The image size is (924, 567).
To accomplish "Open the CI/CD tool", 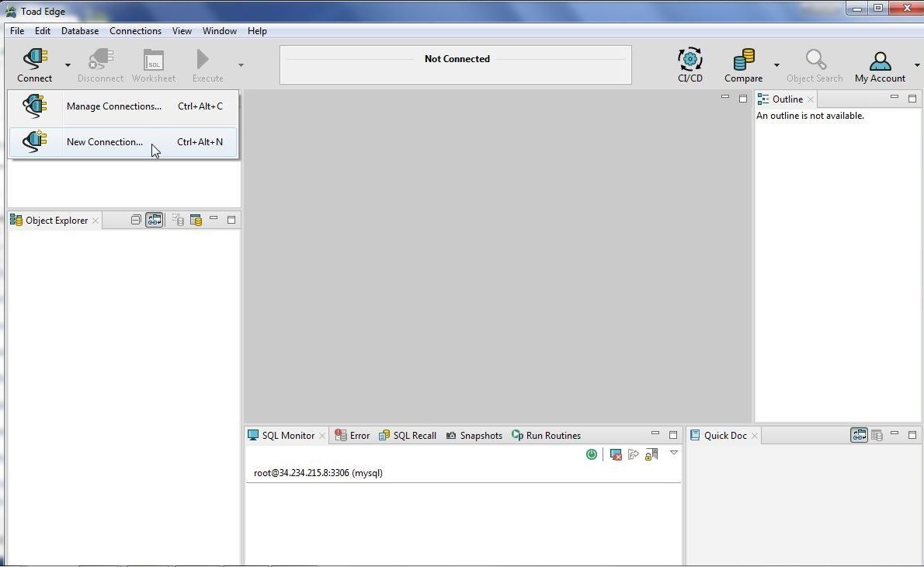I will coord(690,64).
